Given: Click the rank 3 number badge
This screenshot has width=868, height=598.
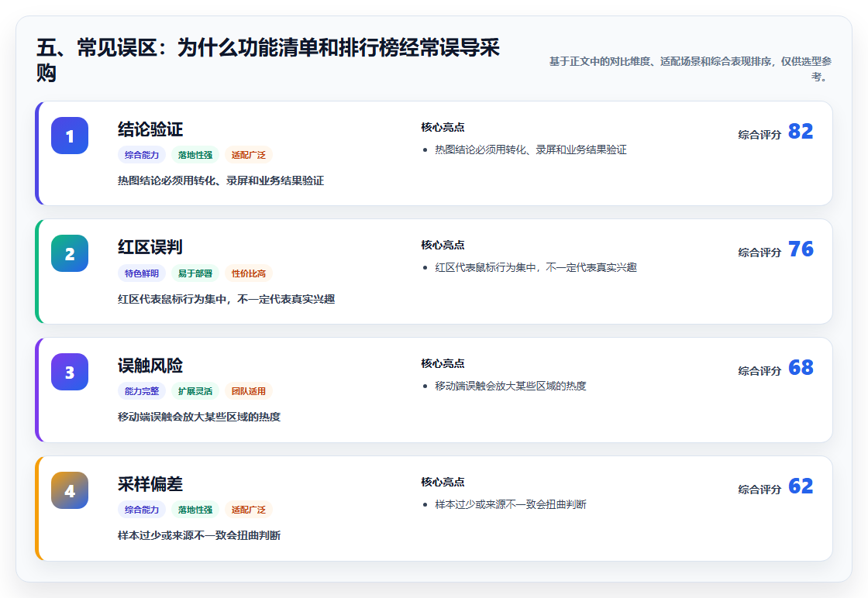Looking at the screenshot, I should pyautogui.click(x=70, y=372).
